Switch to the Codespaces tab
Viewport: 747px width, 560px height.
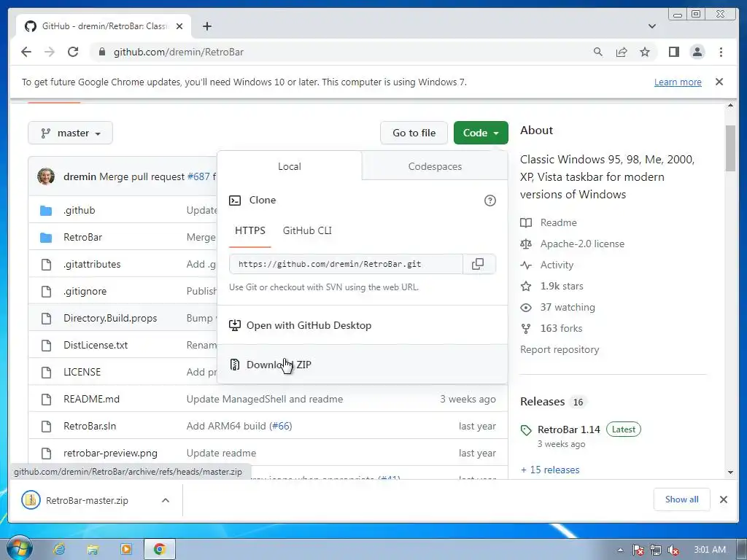click(435, 166)
